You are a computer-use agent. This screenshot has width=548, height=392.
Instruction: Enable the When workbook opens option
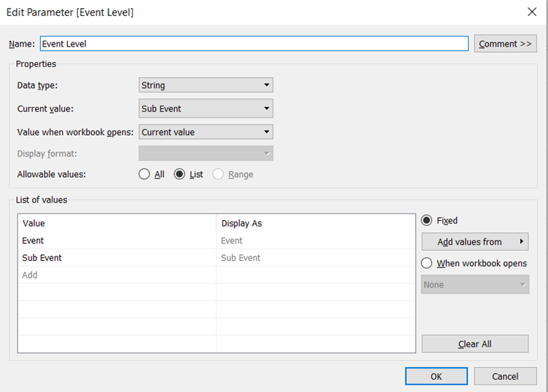427,263
